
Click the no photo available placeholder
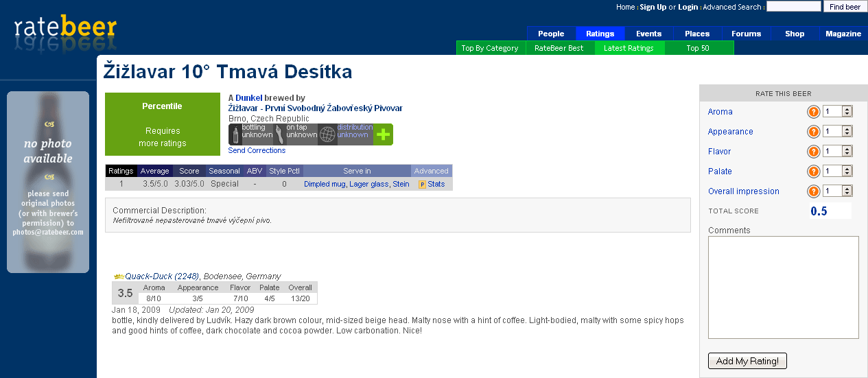pos(48,182)
